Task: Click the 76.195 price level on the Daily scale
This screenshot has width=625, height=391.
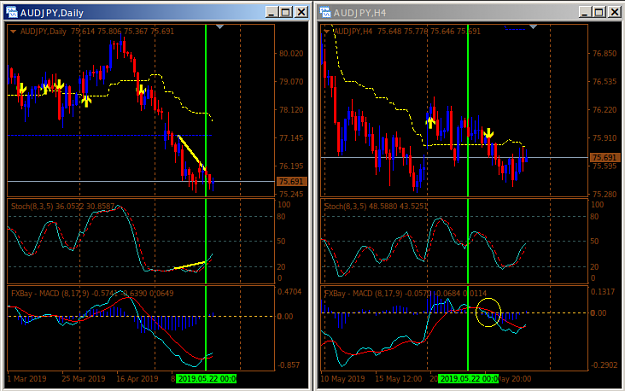Action: click(x=291, y=166)
